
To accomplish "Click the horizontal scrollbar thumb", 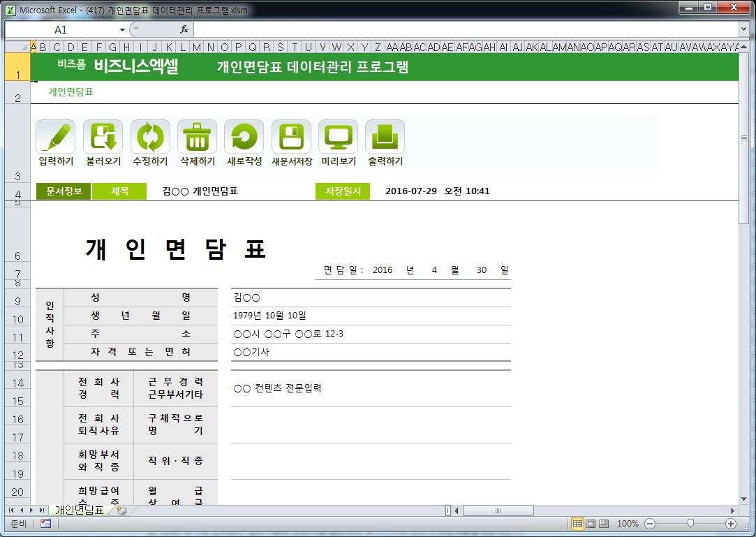I will [x=498, y=510].
